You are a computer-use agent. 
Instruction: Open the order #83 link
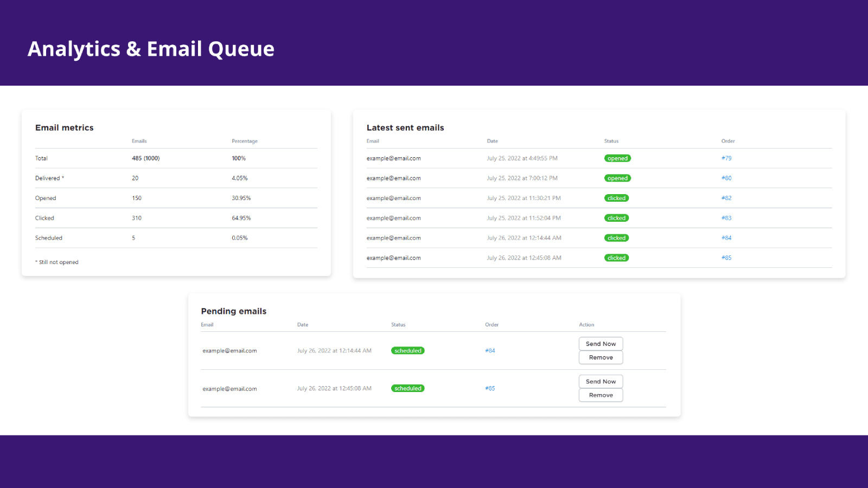726,218
